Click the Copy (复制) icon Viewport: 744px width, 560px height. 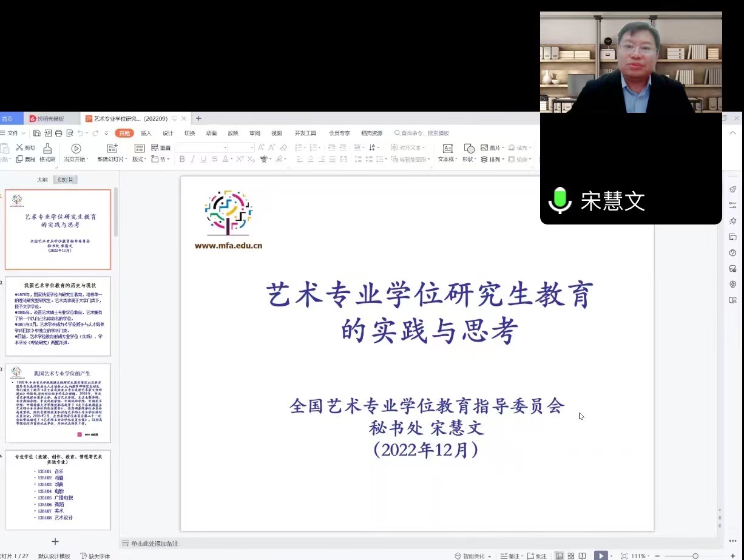click(19, 159)
